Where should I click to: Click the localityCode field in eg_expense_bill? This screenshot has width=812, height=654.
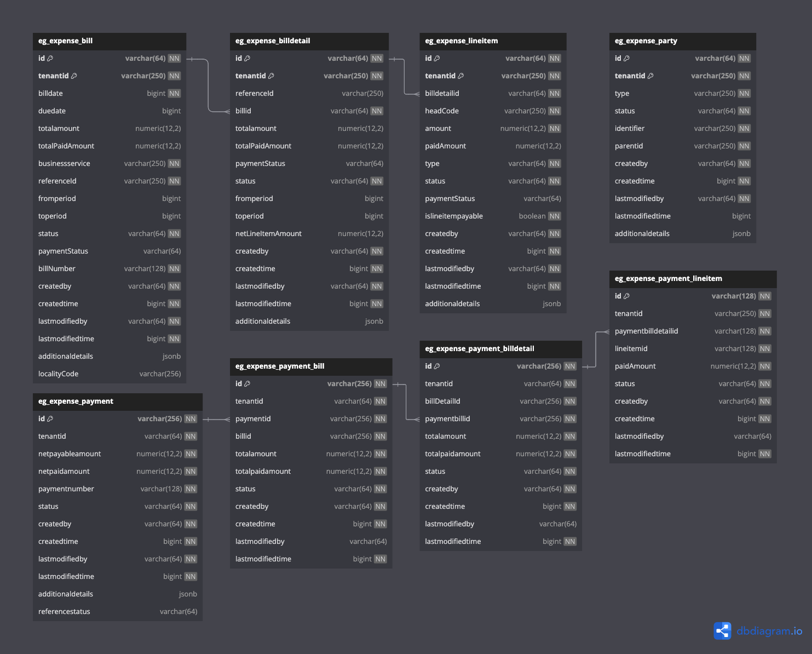tap(110, 374)
